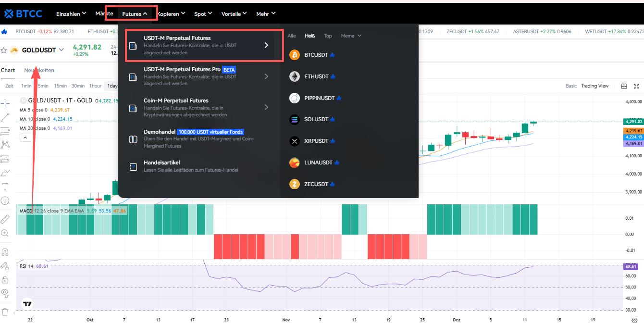The height and width of the screenshot is (325, 644).
Task: Select the ruler measure tool
Action: tap(5, 219)
